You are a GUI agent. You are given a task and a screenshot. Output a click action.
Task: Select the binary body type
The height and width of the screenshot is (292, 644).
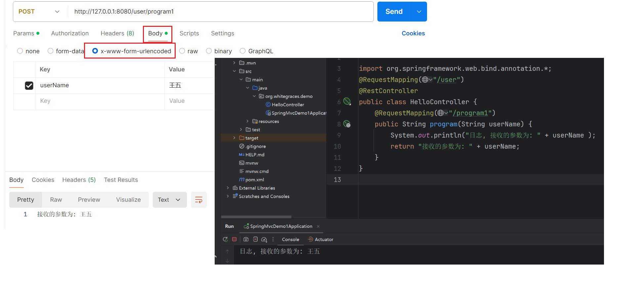click(x=209, y=51)
